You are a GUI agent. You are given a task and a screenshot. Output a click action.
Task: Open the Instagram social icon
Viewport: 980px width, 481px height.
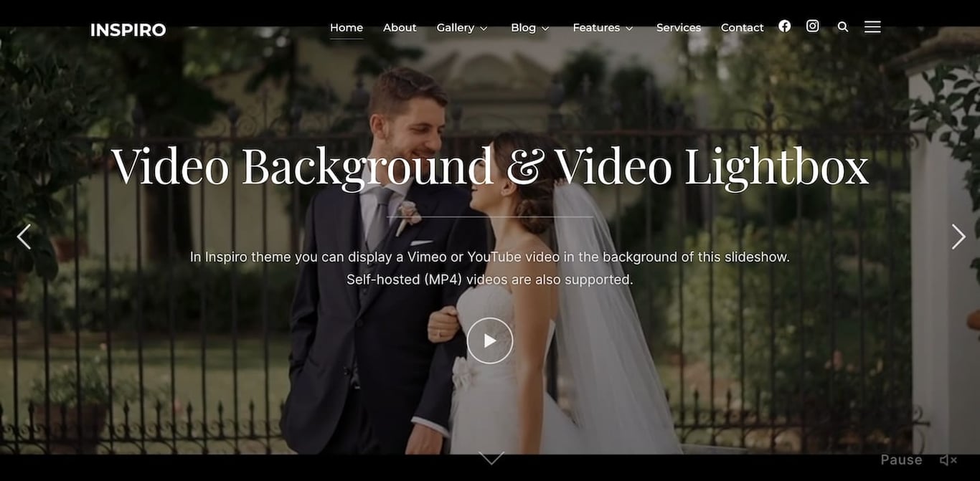[x=812, y=26]
